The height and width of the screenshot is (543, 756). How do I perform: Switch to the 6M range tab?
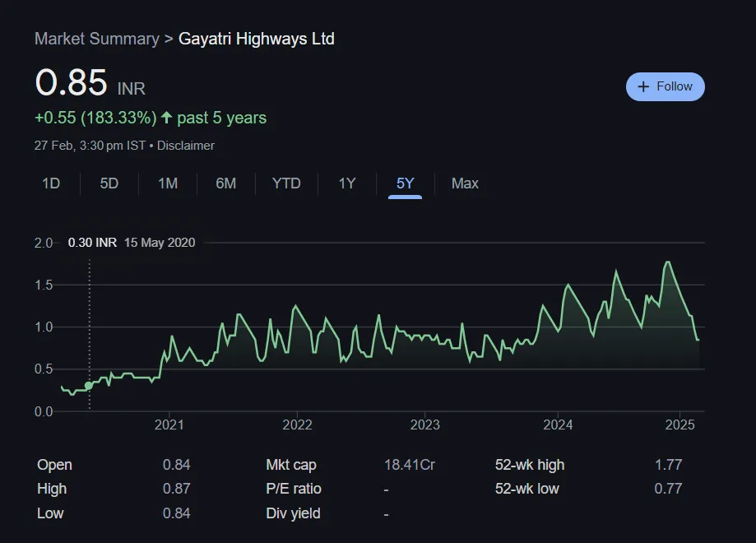[225, 183]
